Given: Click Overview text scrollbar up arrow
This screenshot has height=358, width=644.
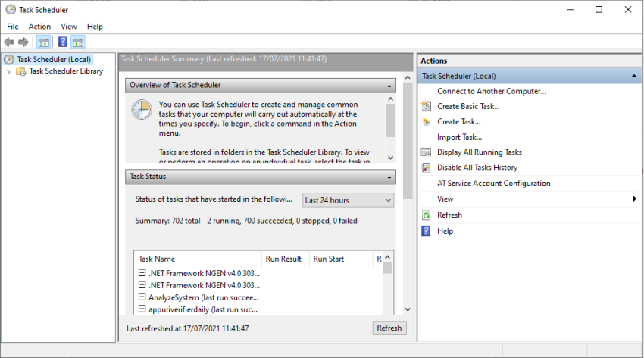Looking at the screenshot, I should coord(391,99).
